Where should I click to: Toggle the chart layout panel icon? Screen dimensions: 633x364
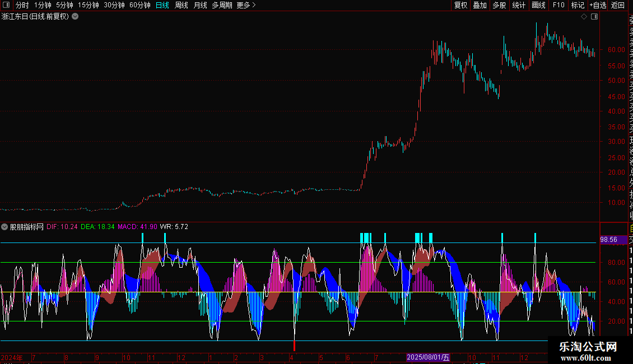pyautogui.click(x=594, y=17)
